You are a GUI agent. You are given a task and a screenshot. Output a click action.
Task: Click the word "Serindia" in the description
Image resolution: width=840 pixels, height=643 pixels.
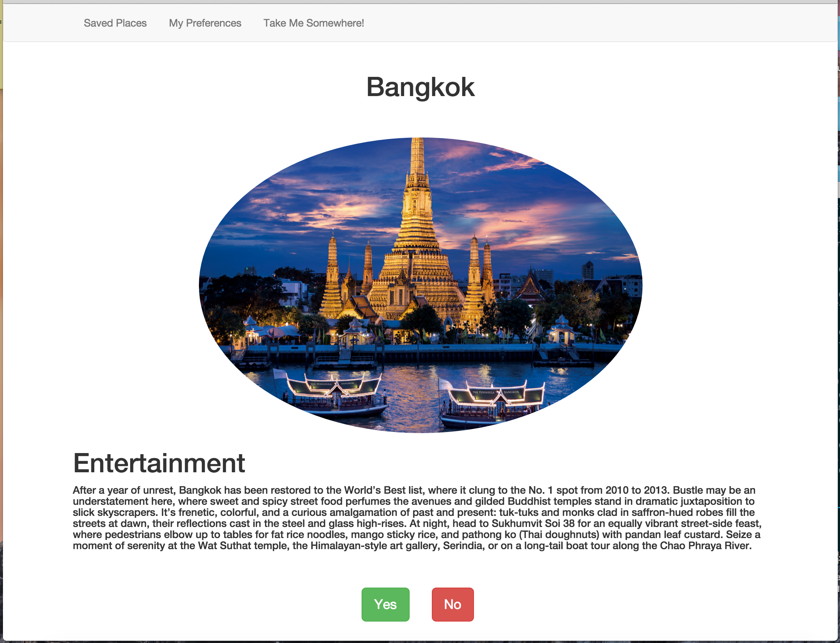tap(462, 545)
